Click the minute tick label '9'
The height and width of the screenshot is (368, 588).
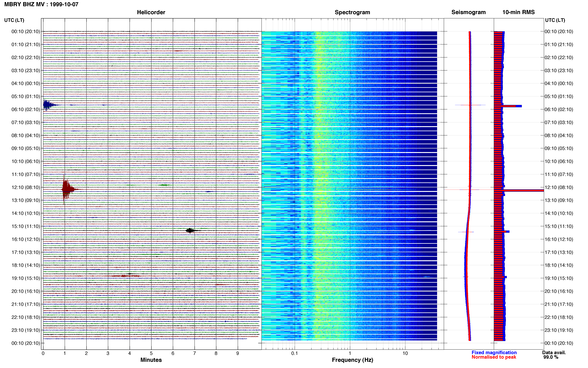point(238,353)
